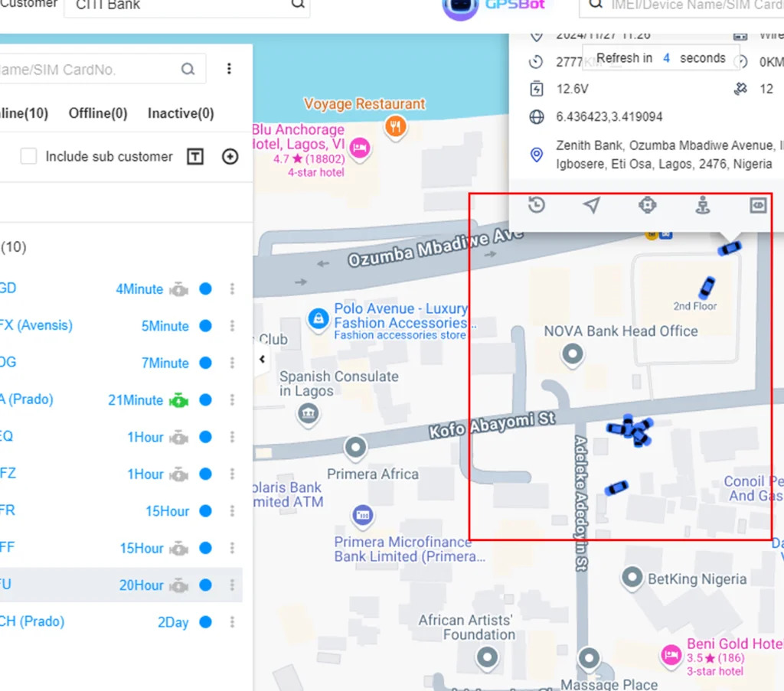This screenshot has height=691, width=784.
Task: Click the African Artists' Foundation pin
Action: [x=488, y=657]
